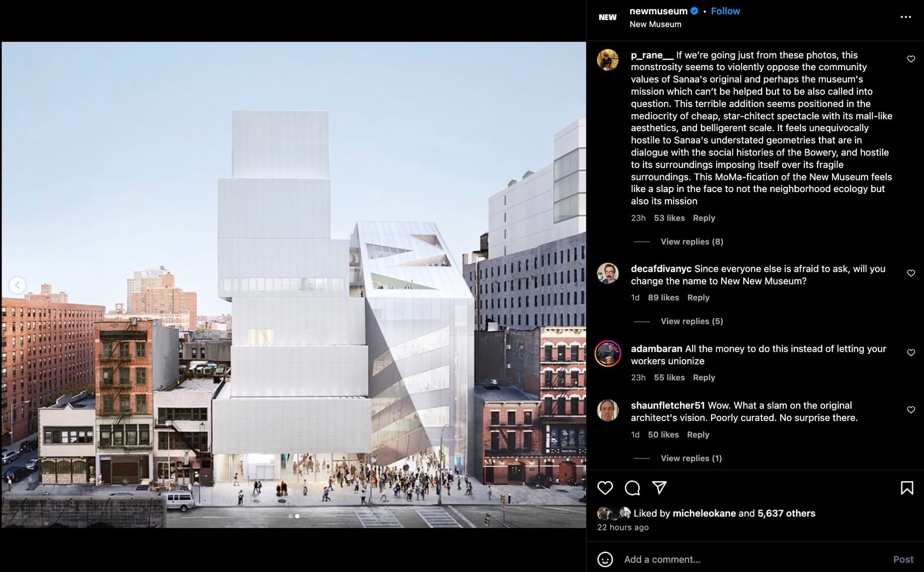Expand View replies (8)
Image resolution: width=924 pixels, height=572 pixels.
point(692,241)
